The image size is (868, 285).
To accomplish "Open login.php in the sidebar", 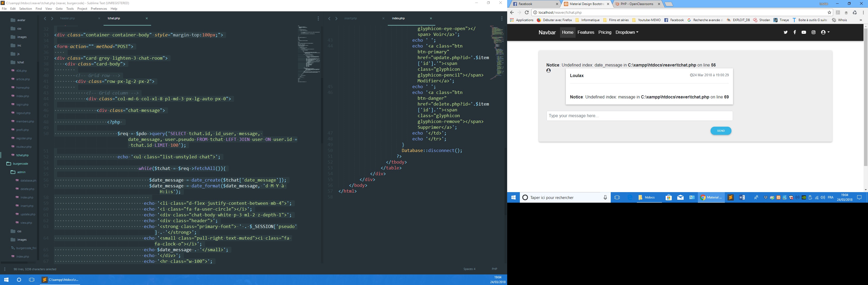I will [22, 105].
